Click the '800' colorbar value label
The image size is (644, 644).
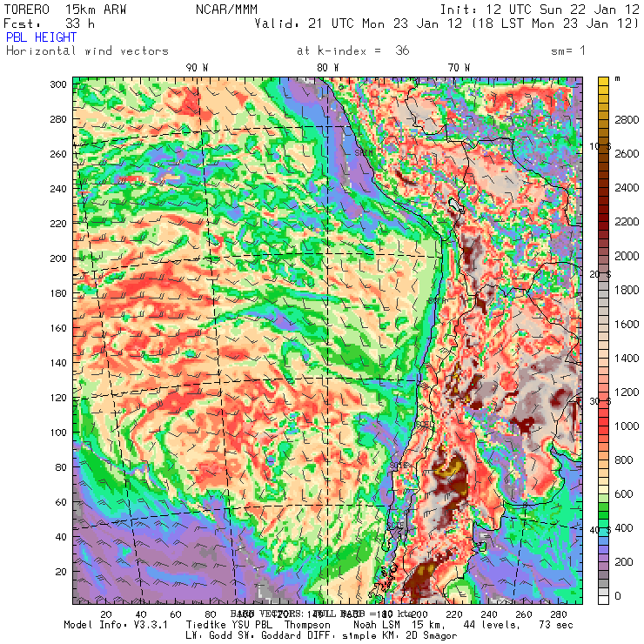624,460
